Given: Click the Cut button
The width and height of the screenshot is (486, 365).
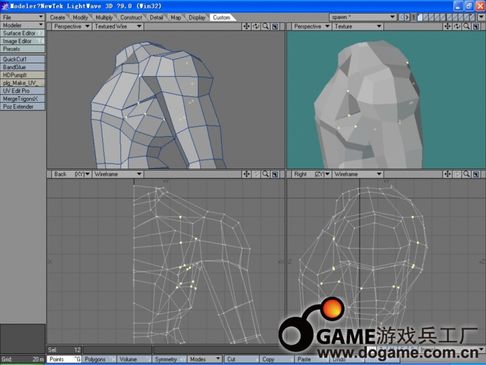Looking at the screenshot, I should pyautogui.click(x=241, y=359).
